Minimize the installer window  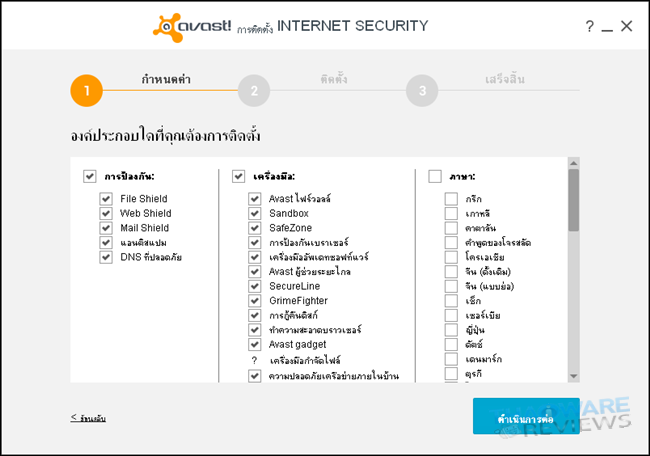click(607, 28)
